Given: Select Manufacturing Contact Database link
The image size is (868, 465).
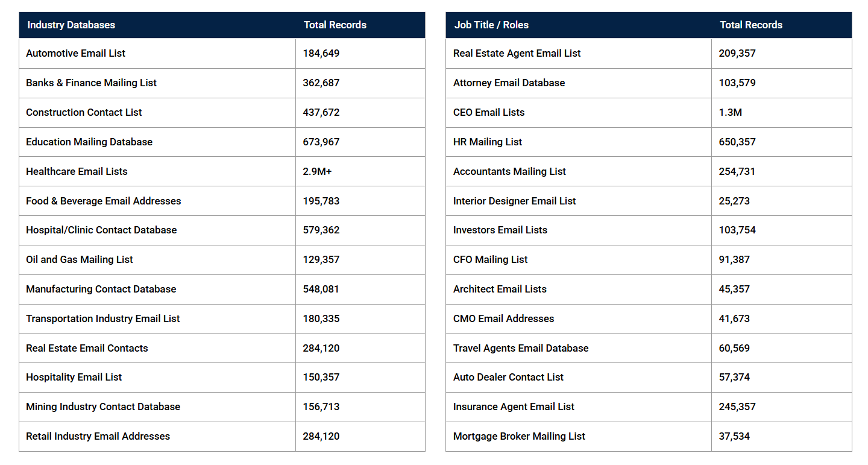Looking at the screenshot, I should [x=101, y=289].
